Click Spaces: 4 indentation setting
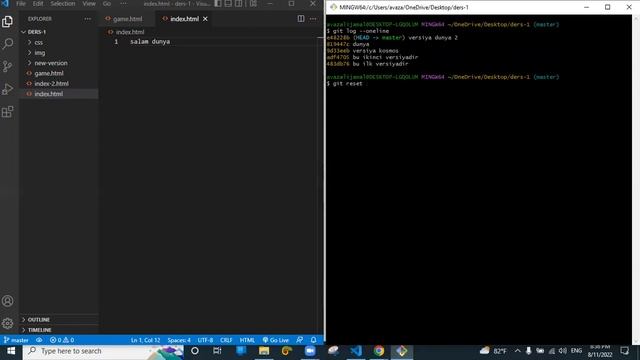This screenshot has height=360, width=640. [x=179, y=340]
